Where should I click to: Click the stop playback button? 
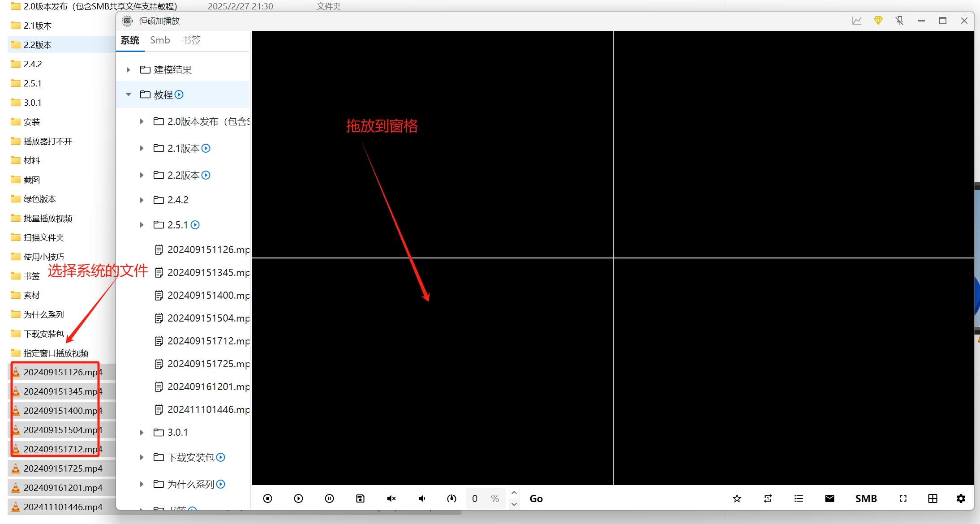click(267, 498)
